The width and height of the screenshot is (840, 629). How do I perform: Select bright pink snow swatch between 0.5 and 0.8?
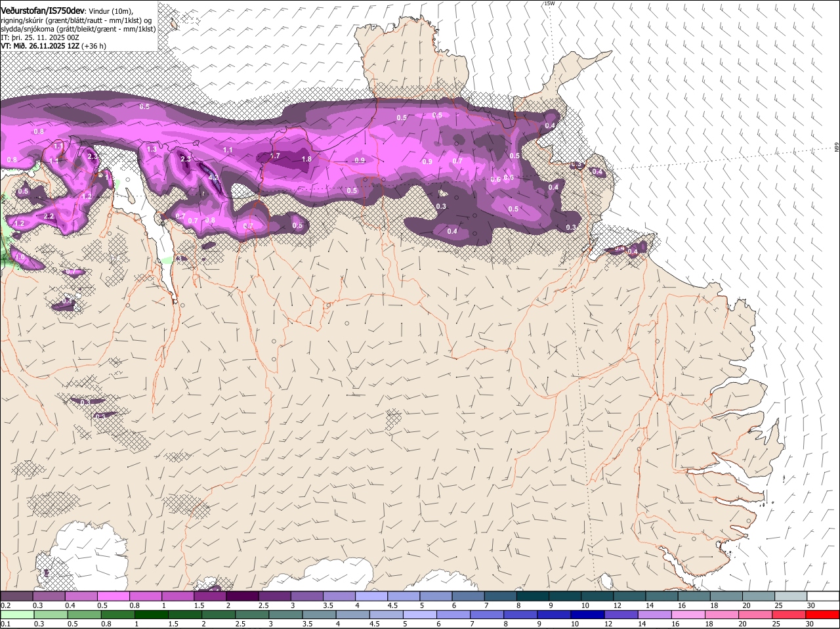point(113,596)
